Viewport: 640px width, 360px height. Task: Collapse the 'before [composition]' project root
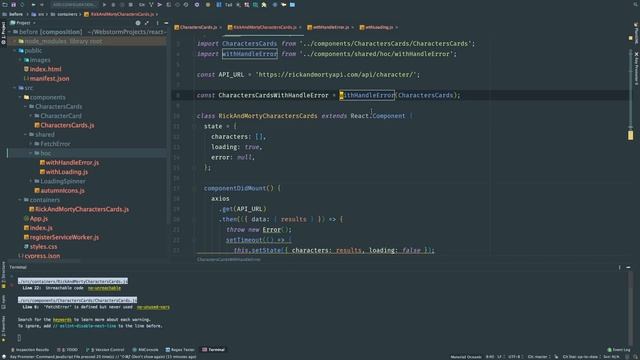click(x=10, y=32)
